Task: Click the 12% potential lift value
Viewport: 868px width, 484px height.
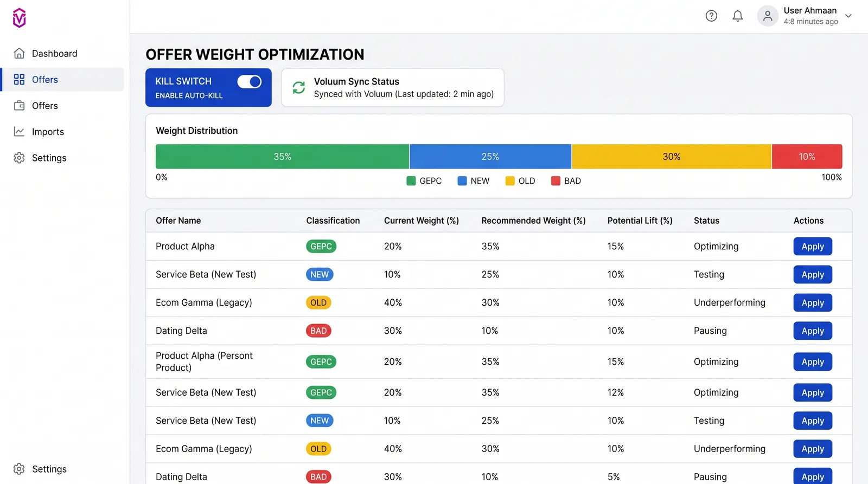Action: [x=616, y=392]
